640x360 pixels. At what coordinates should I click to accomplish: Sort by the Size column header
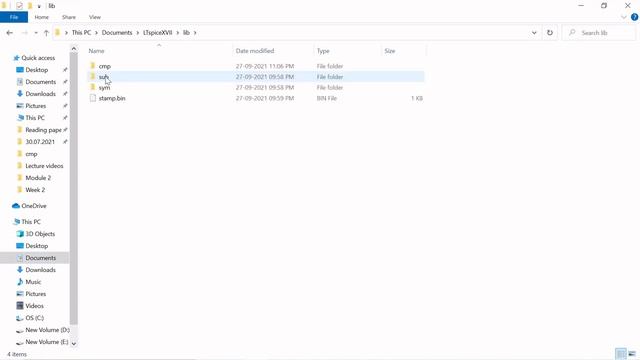coord(390,51)
